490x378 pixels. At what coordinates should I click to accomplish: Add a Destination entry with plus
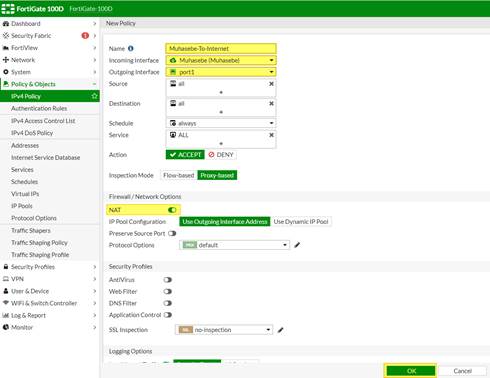pyautogui.click(x=221, y=112)
